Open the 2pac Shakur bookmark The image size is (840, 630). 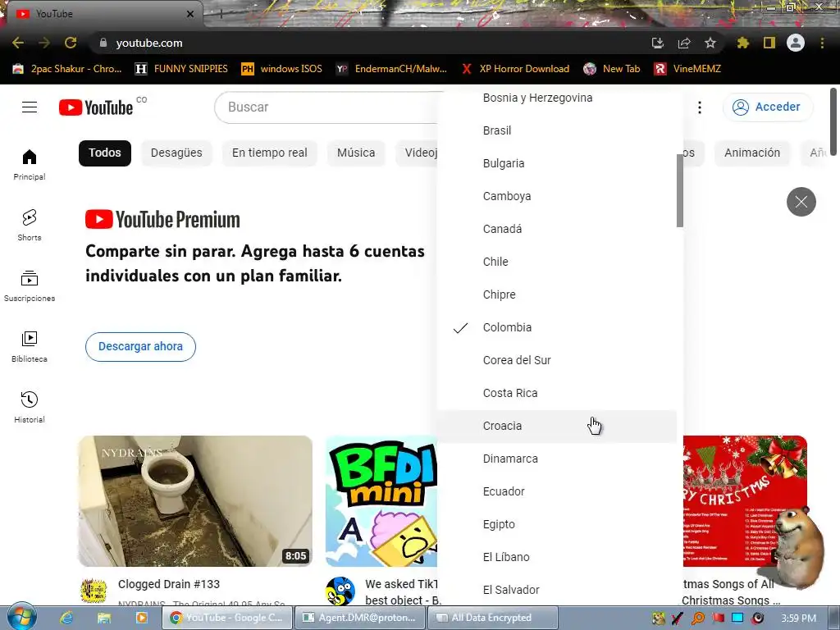coord(67,69)
